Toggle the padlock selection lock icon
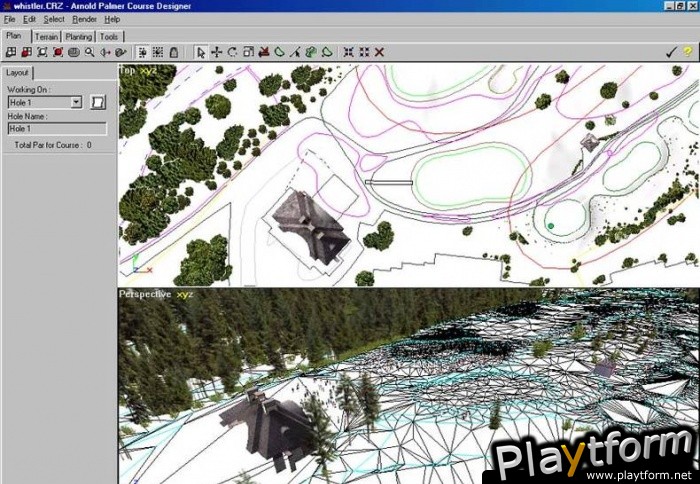This screenshot has width=700, height=484. tap(174, 52)
